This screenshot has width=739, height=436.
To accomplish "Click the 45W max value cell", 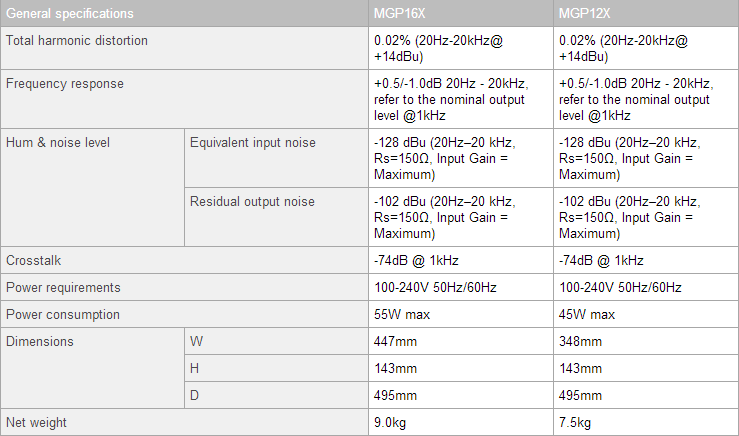I will pyautogui.click(x=646, y=314).
